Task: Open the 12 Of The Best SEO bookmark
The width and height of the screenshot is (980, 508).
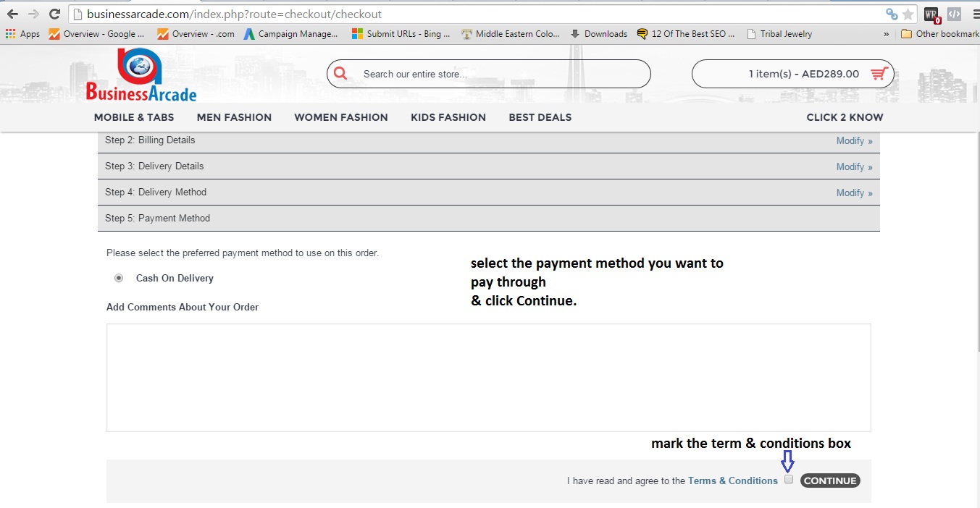Action: pyautogui.click(x=686, y=34)
